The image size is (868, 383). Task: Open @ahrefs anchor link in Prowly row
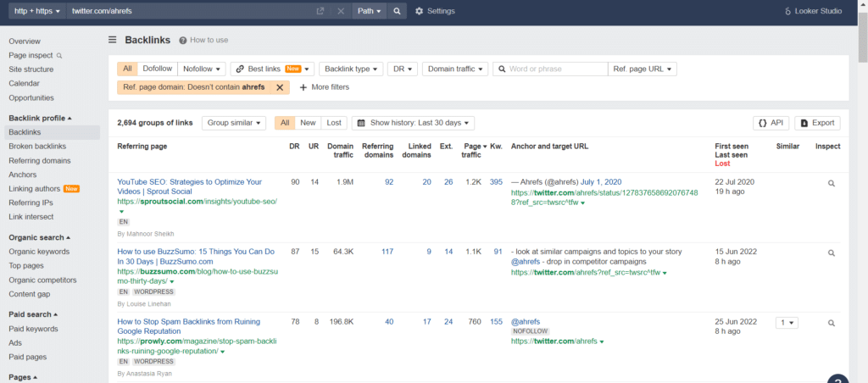pos(526,321)
